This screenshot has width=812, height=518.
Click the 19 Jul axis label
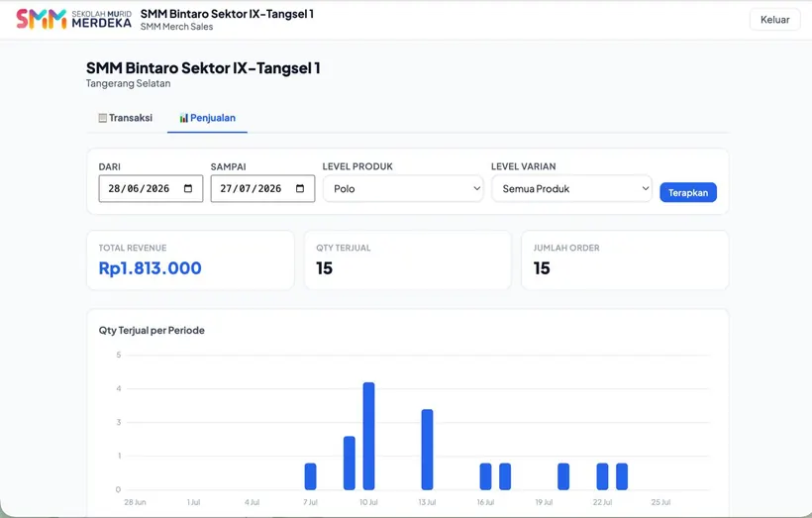point(544,502)
